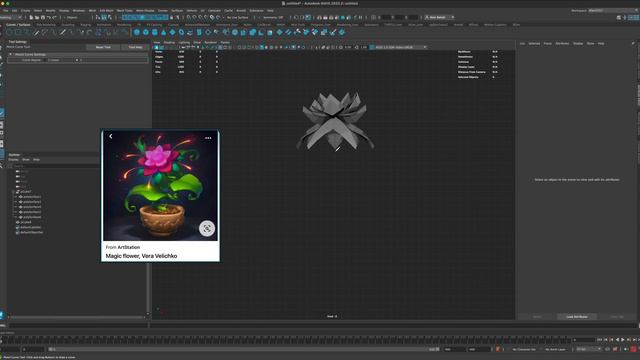The image size is (640, 360).
Task: Click the last blue shelf icon on the right
Action: click(x=342, y=32)
